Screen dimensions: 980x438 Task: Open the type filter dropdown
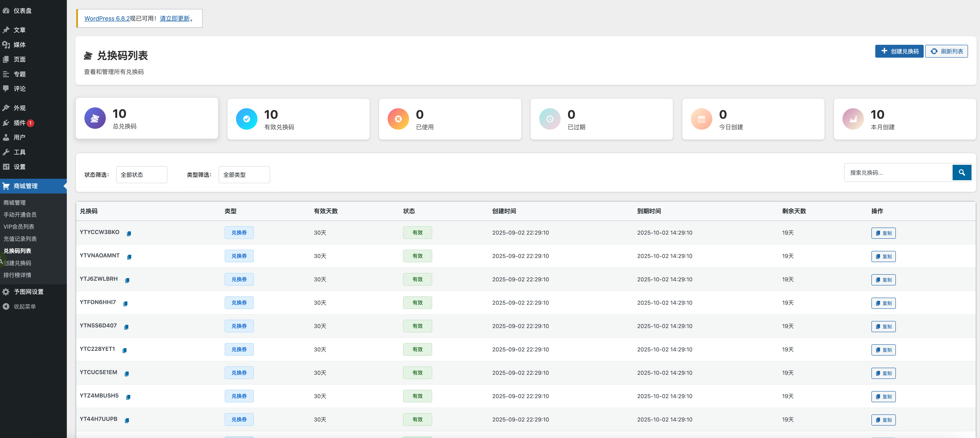tap(244, 175)
